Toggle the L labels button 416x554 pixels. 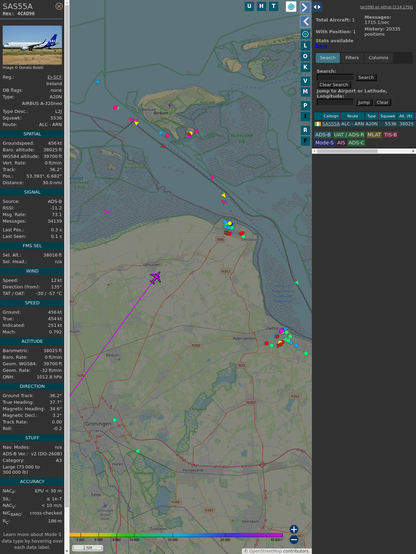tap(305, 45)
